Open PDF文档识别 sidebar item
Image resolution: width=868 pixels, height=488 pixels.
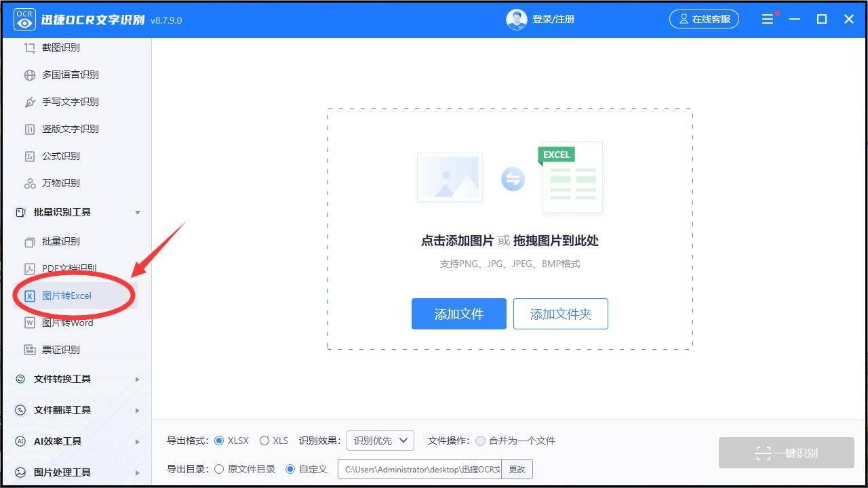(69, 268)
